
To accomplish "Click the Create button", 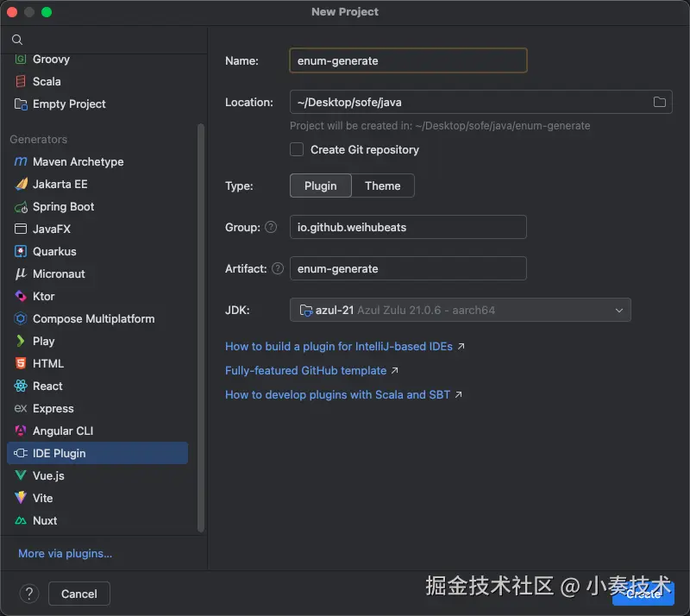I will pos(643,594).
